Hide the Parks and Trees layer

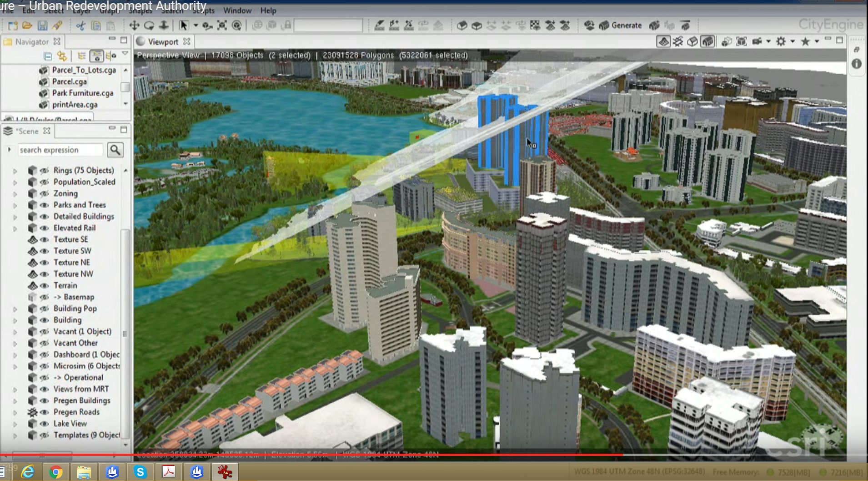coord(44,205)
